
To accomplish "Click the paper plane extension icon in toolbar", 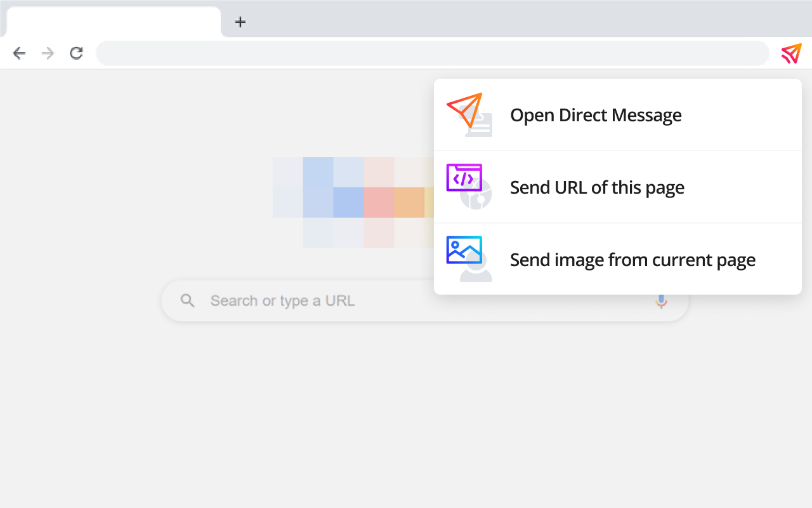I will pyautogui.click(x=791, y=53).
